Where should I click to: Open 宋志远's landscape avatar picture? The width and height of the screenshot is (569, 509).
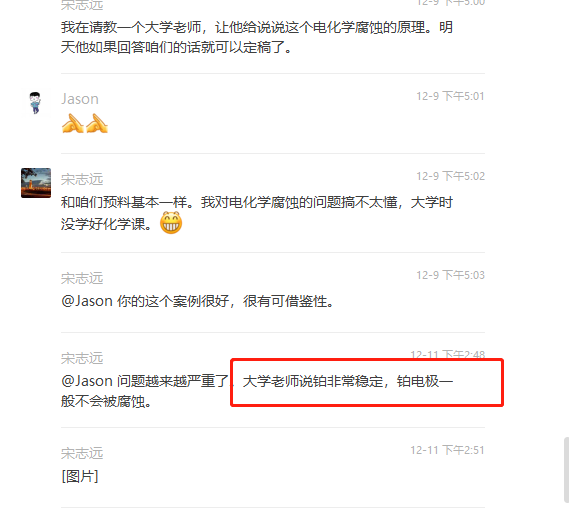click(x=36, y=183)
